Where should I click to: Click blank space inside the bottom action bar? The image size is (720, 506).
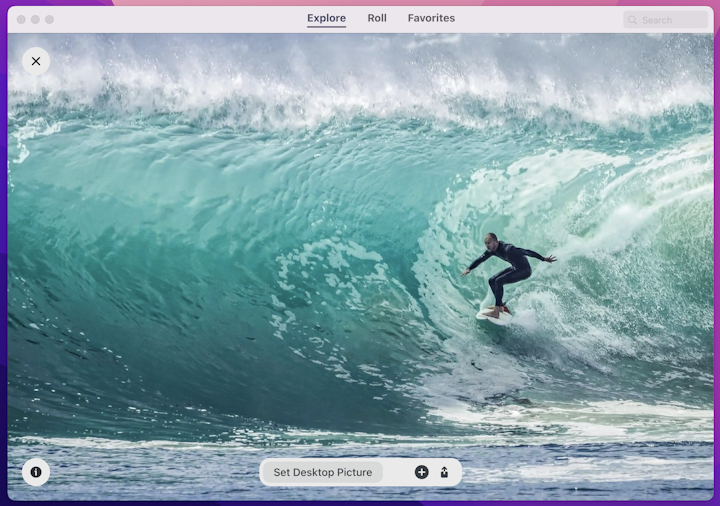397,472
